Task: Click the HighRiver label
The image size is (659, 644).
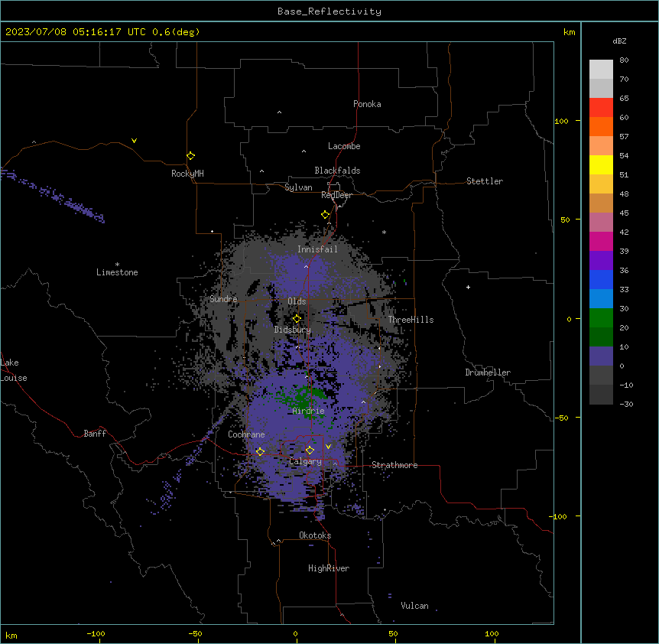Action: 329,568
